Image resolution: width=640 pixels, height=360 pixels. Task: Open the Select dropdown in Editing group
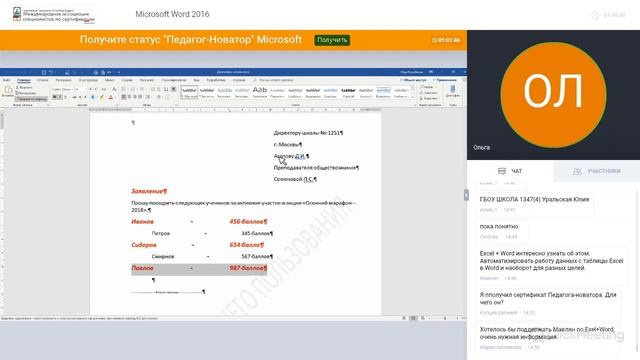(x=428, y=98)
